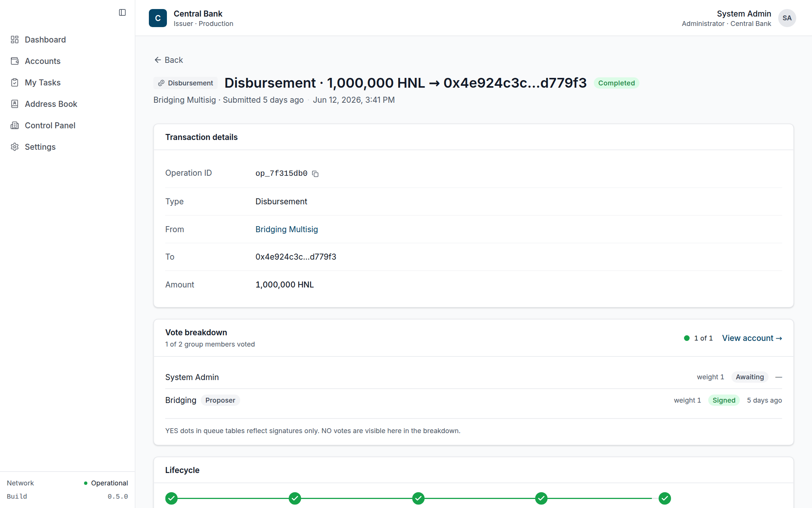Click the Settings gear icon
This screenshot has height=508, width=812.
click(15, 147)
